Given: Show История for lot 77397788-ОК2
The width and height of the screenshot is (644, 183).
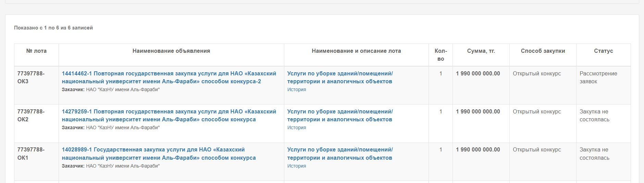Looking at the screenshot, I should [296, 128].
